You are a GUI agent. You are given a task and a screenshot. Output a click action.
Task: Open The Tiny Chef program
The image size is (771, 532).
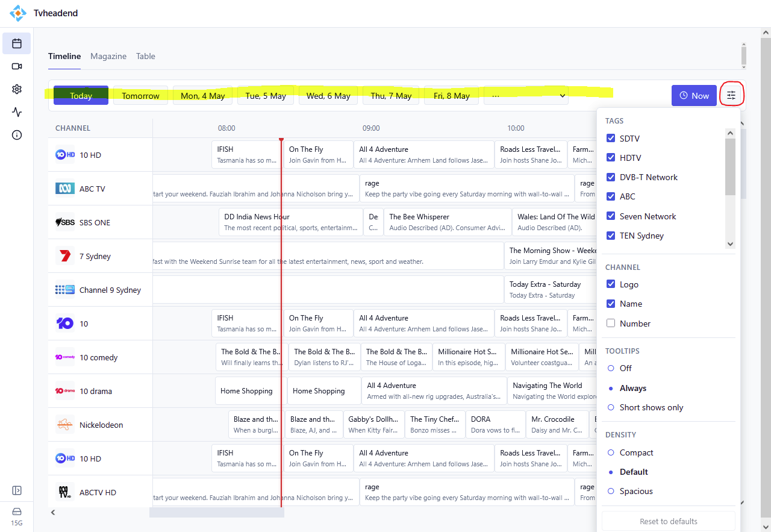point(435,425)
